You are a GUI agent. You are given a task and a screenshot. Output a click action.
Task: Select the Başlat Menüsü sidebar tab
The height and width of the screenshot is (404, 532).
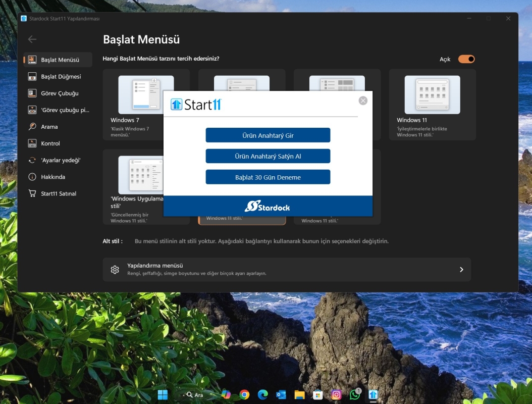tap(59, 60)
